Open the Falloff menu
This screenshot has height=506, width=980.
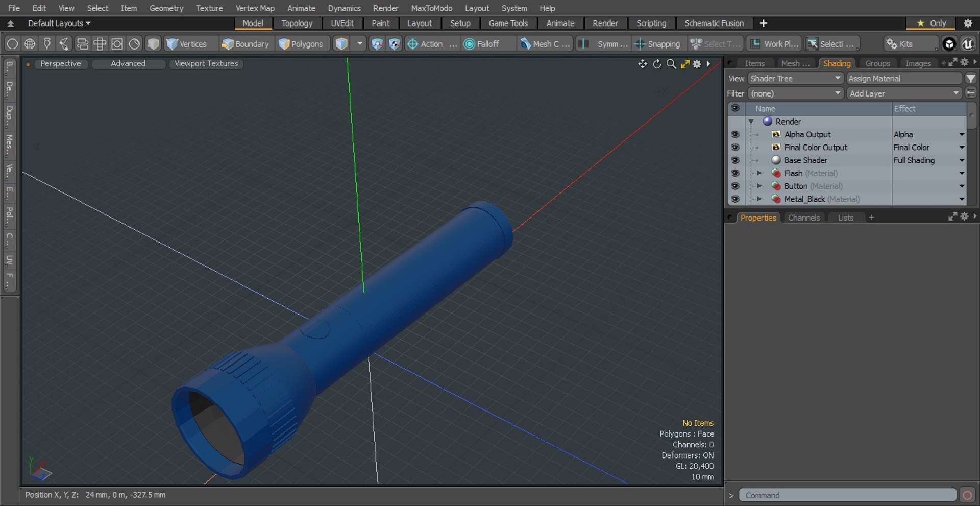(x=487, y=44)
